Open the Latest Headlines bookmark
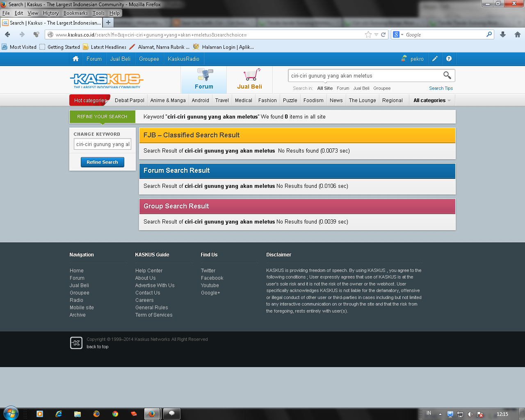The width and height of the screenshot is (525, 420). pos(105,47)
